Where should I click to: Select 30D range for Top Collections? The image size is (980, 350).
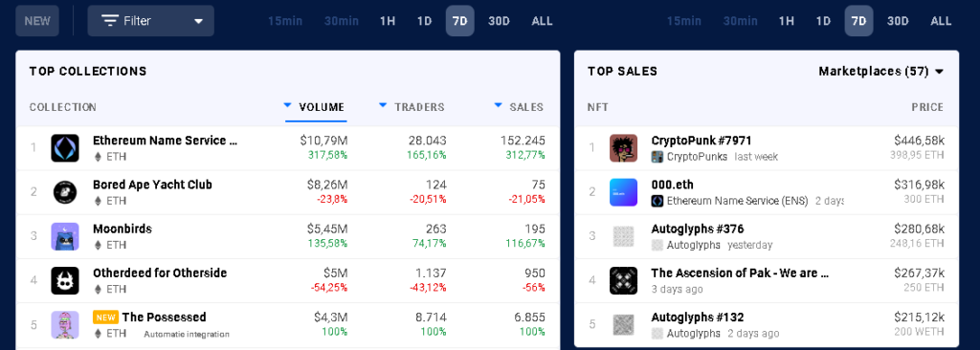tap(499, 21)
